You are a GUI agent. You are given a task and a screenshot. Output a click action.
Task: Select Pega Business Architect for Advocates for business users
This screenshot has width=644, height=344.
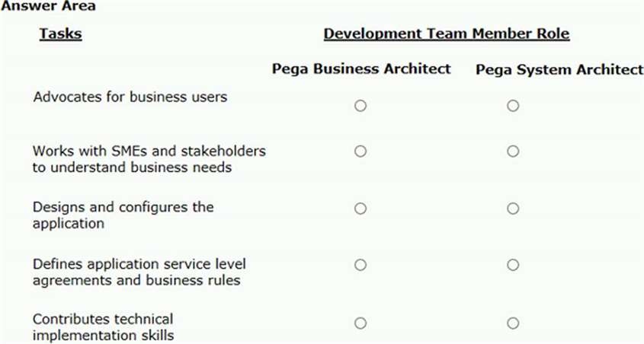pyautogui.click(x=360, y=106)
